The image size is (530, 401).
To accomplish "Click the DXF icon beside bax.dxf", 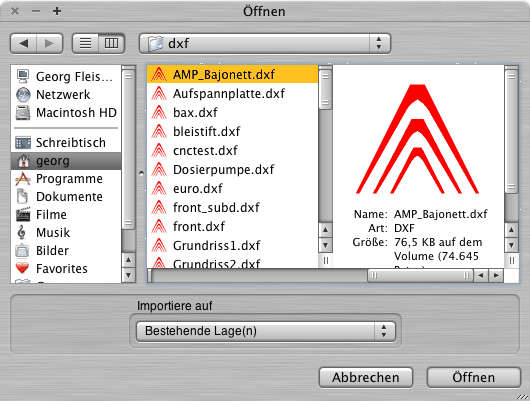I will coord(159,112).
